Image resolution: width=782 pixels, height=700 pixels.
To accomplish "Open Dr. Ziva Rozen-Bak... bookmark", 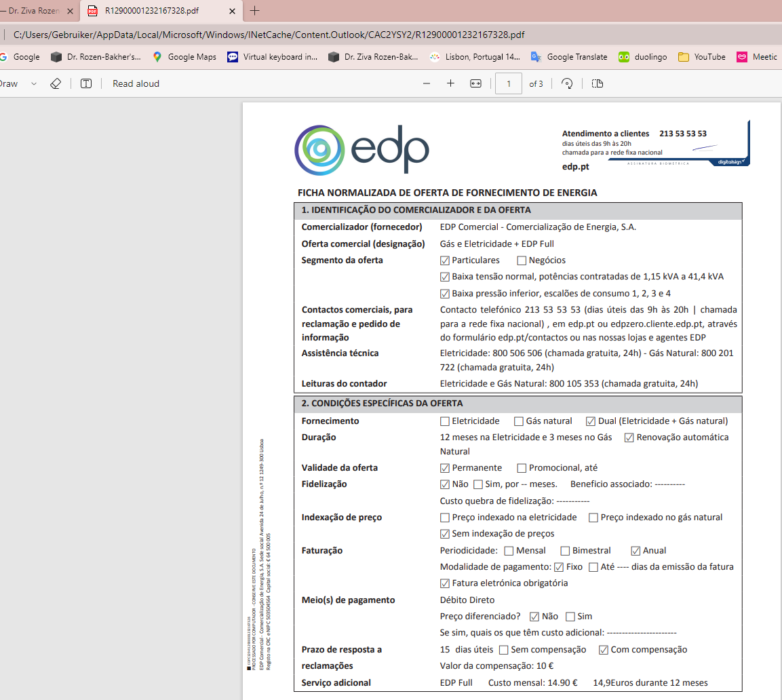I will [373, 57].
